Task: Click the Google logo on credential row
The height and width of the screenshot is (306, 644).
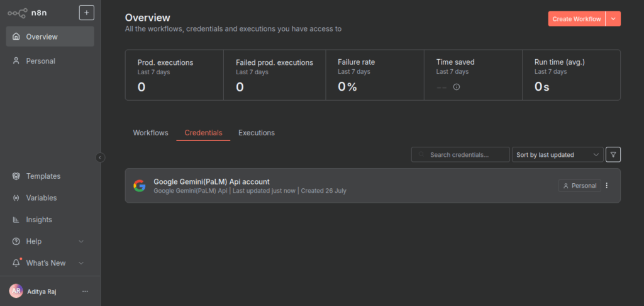Action: click(140, 186)
